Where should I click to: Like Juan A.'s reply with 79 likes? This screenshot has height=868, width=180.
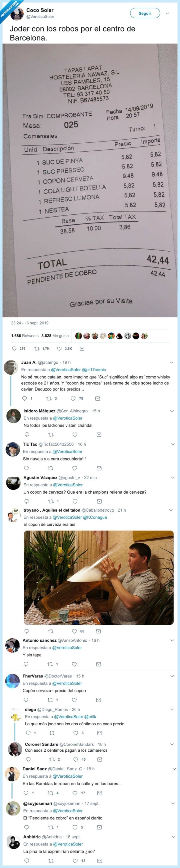(73, 398)
